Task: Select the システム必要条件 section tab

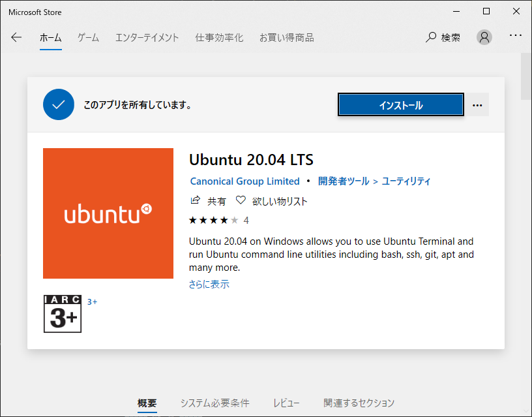Action: [214, 403]
